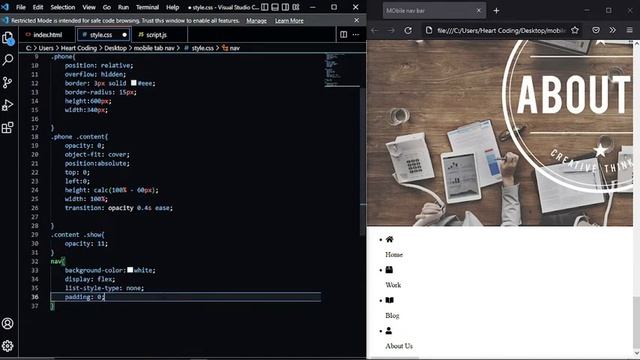Click the nav breadcrumb symbol
Viewport: 640px width, 360px height.
coord(234,48)
